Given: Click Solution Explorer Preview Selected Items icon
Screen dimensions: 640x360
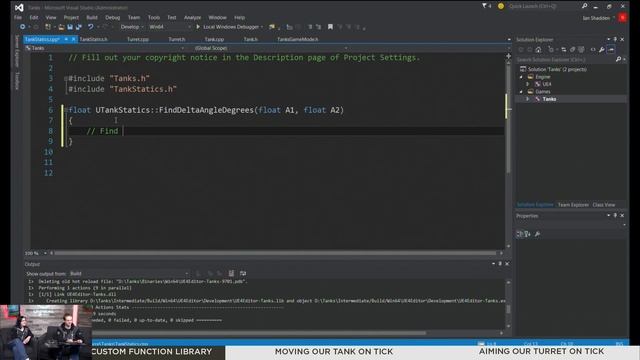Looking at the screenshot, I should click(x=611, y=49).
